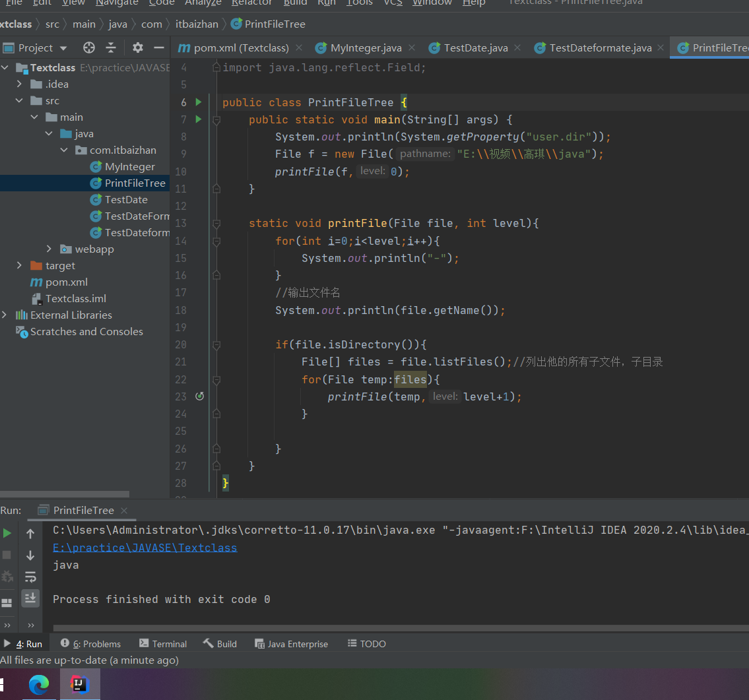749x700 pixels.
Task: Select TestDate class in project tree
Action: pyautogui.click(x=126, y=200)
